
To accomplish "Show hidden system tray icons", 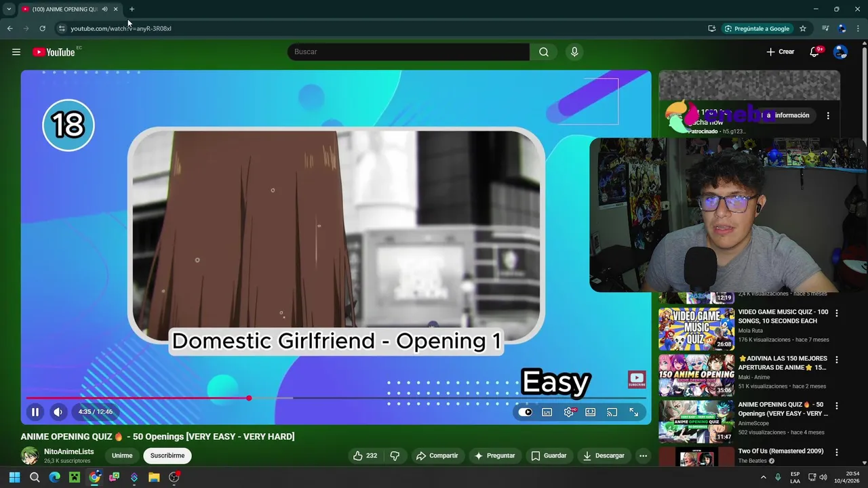I will (763, 477).
